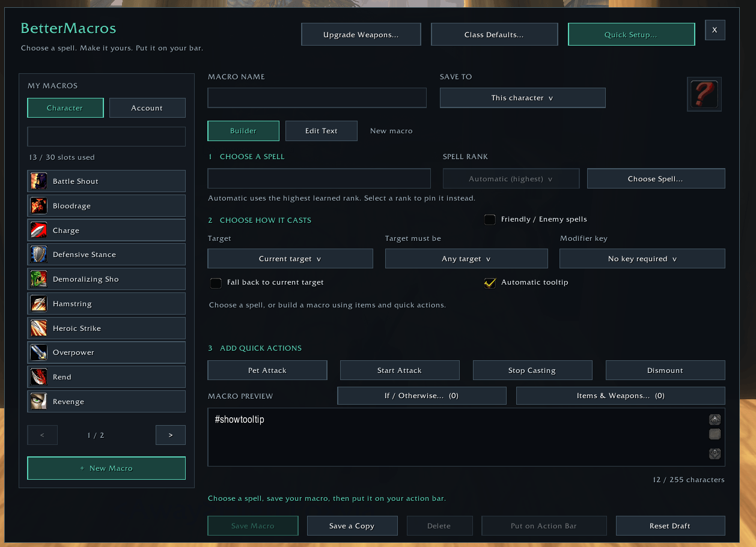756x547 pixels.
Task: Open the red question mark macro icon picker
Action: [704, 94]
